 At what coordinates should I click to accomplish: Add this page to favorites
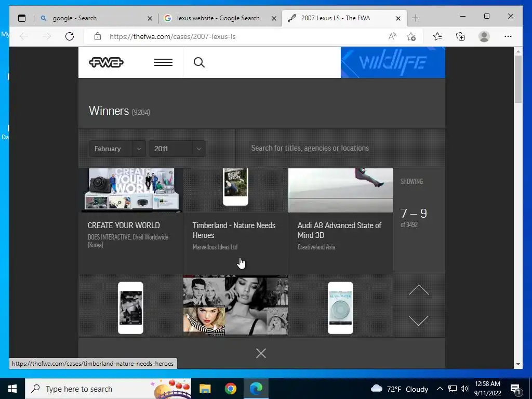click(x=411, y=36)
